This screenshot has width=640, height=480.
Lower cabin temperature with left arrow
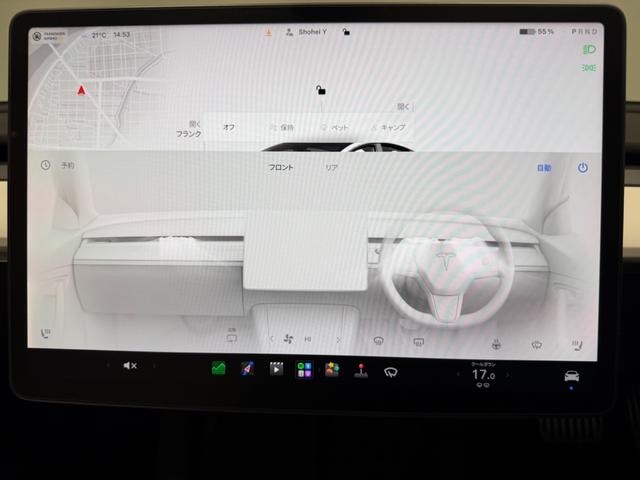(x=458, y=373)
